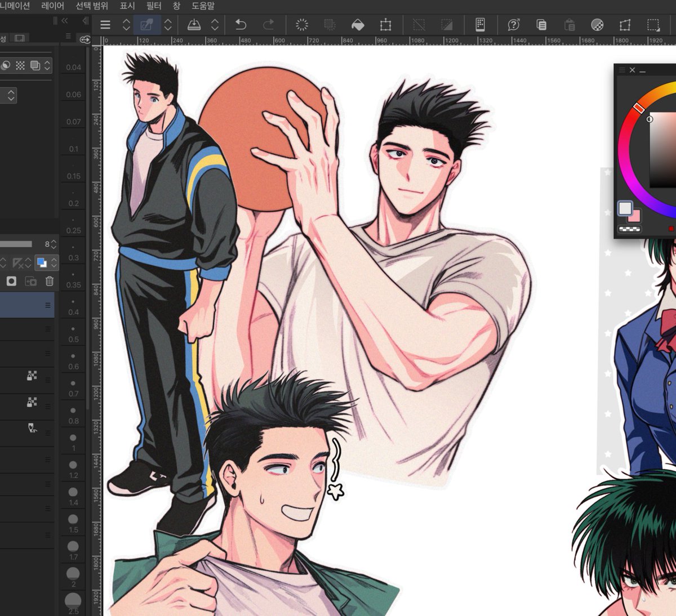
Task: Toggle the grayed draft layer icon with X
Action: (x=18, y=262)
